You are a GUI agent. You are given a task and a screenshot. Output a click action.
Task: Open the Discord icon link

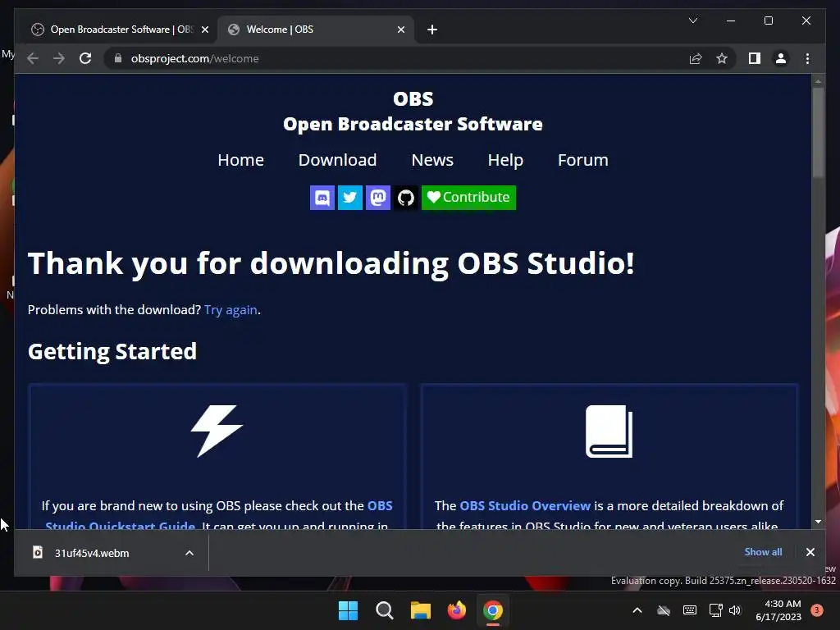point(322,198)
